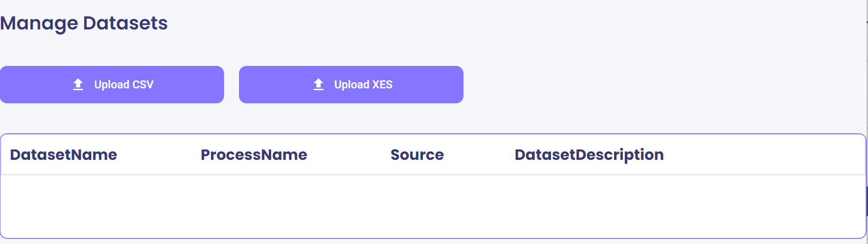Click the upload arrow icon beside Upload CSV
Viewport: 868px width, 244px height.
tap(78, 85)
